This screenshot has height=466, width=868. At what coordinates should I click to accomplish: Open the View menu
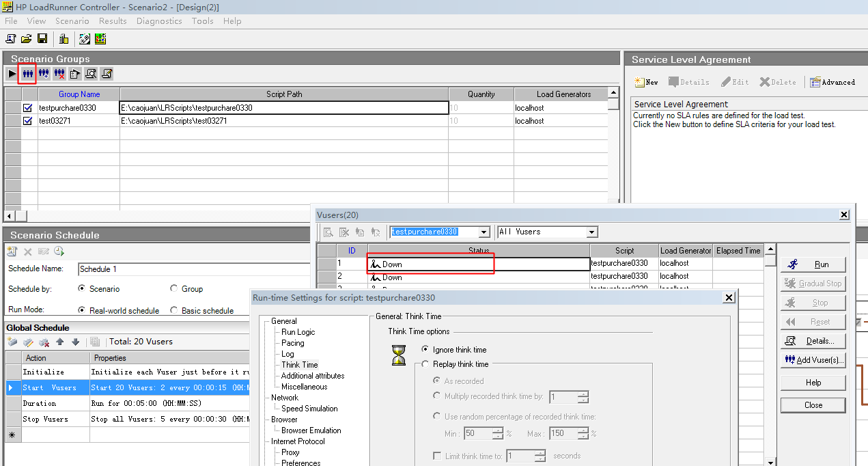[36, 21]
